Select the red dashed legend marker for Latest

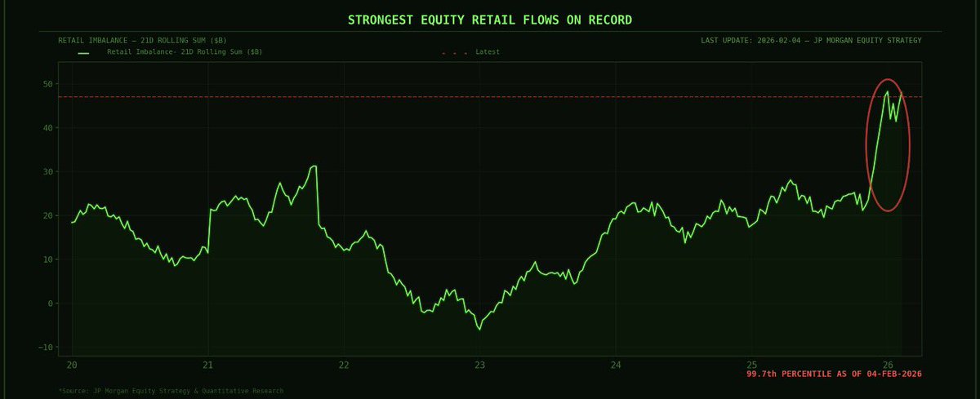click(x=456, y=52)
